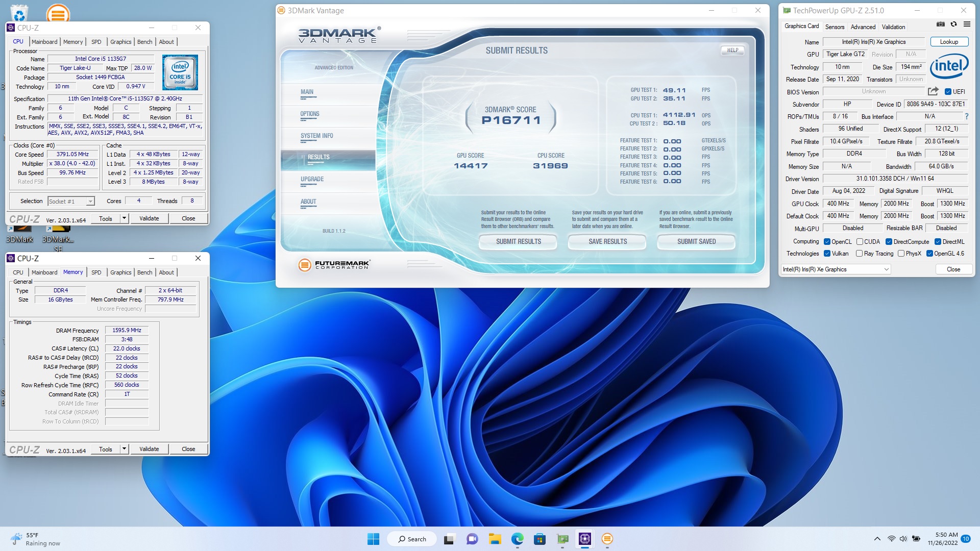Open Task View from taskbar

[x=449, y=539]
